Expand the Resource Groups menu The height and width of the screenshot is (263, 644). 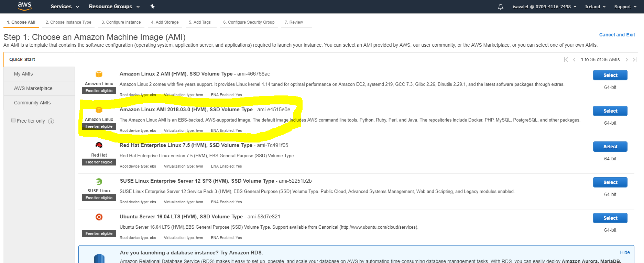coord(114,7)
